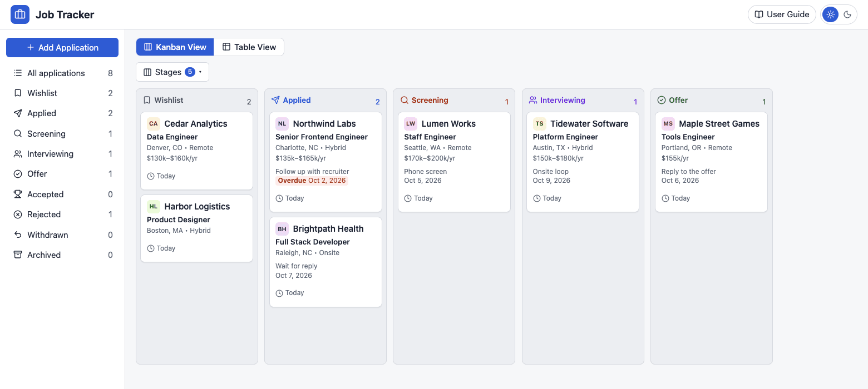This screenshot has width=868, height=389.
Task: Click 'Phone screen' on Lumen Works card
Action: [x=426, y=172]
